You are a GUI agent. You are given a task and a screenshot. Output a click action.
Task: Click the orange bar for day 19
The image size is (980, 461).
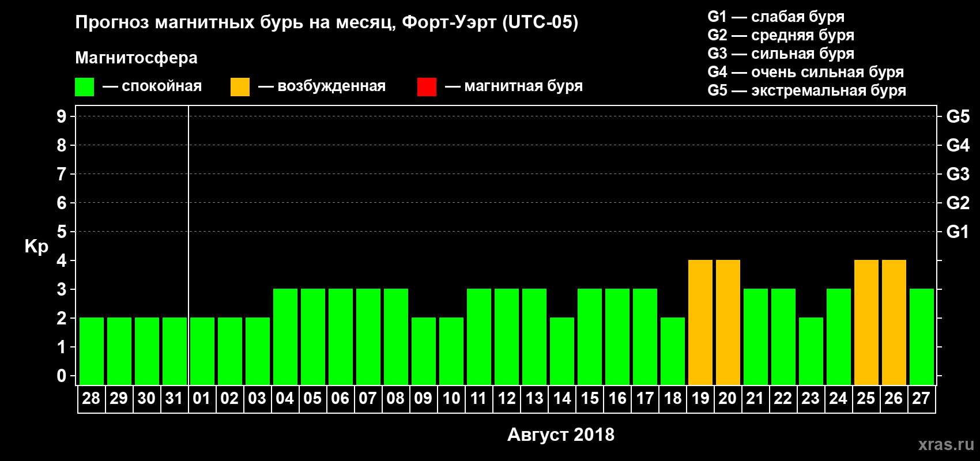pos(700,322)
